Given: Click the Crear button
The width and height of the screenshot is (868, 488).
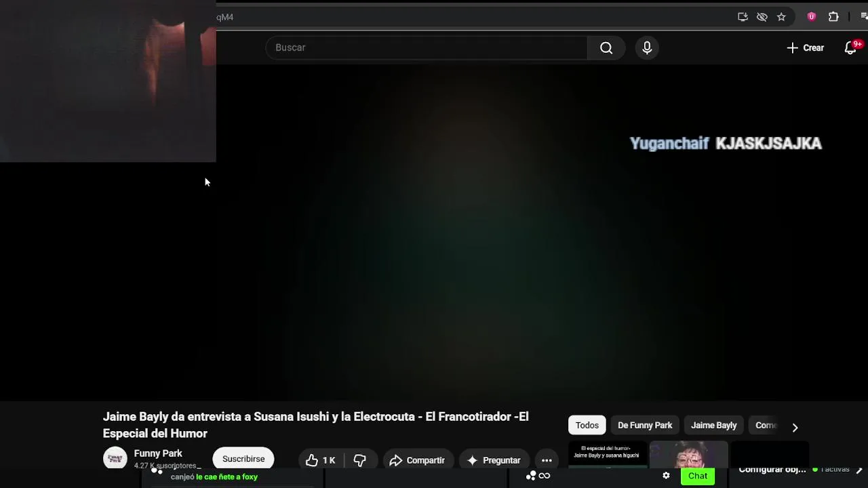Looking at the screenshot, I should [x=806, y=47].
